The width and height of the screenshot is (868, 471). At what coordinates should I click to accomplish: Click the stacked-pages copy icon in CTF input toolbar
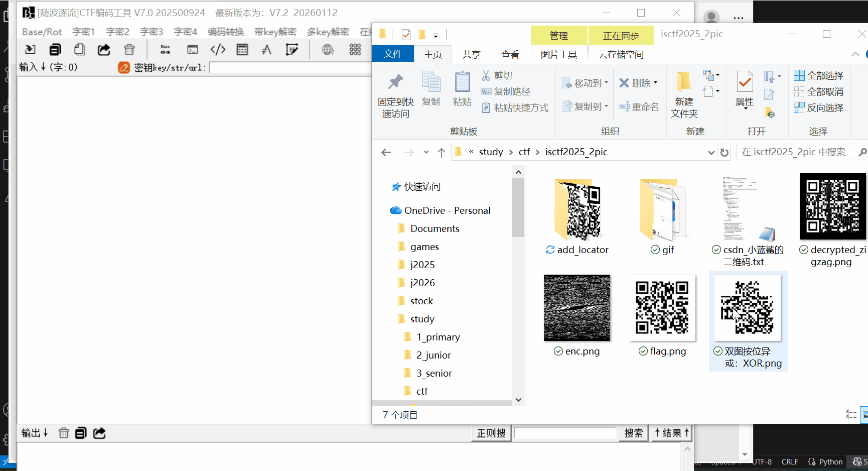[x=55, y=49]
